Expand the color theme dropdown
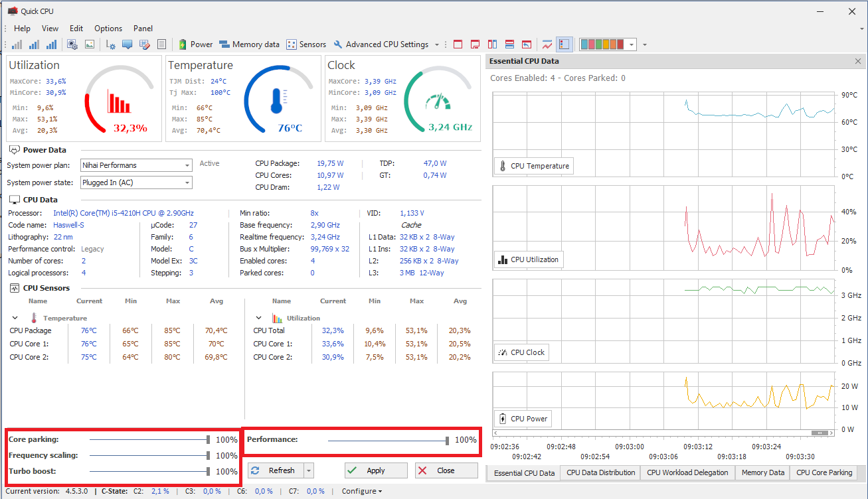 pos(631,44)
